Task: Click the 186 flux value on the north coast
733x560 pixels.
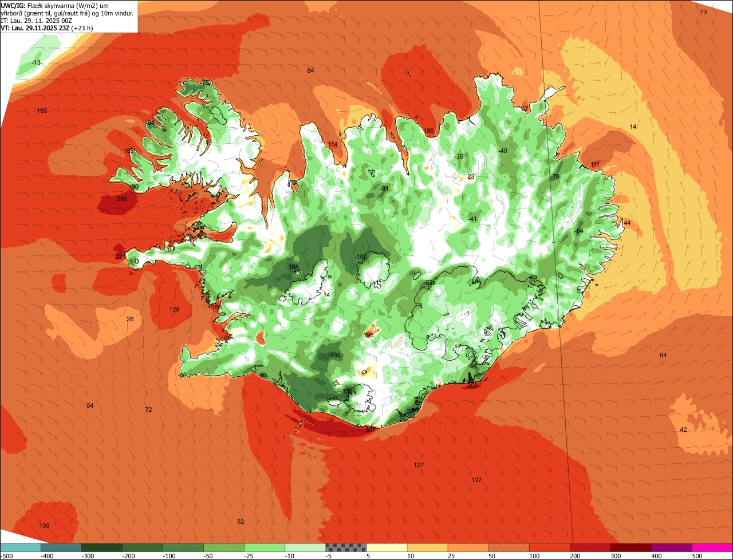Action: click(428, 131)
